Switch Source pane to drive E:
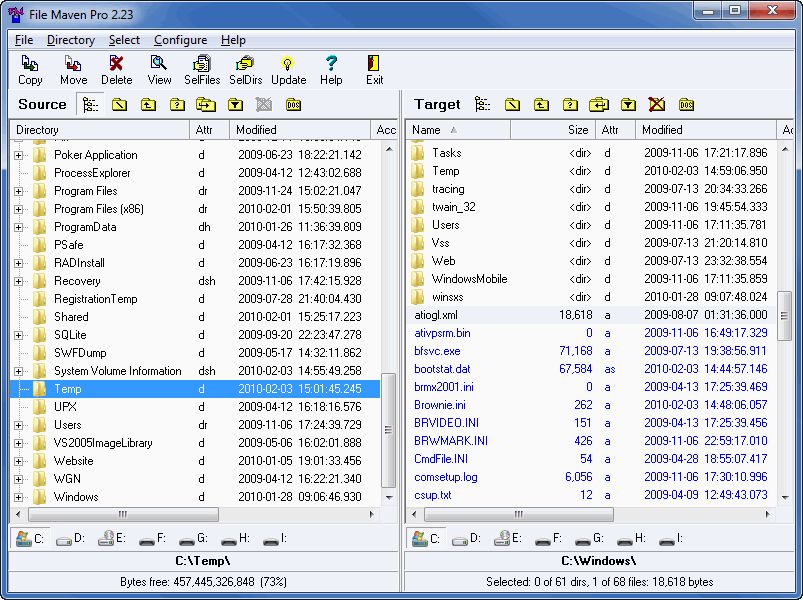 (112, 539)
